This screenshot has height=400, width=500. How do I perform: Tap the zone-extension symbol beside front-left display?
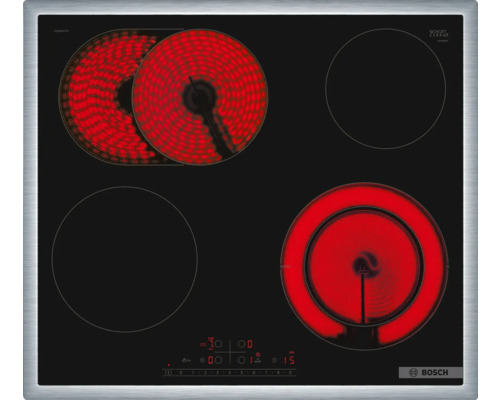coord(202,360)
